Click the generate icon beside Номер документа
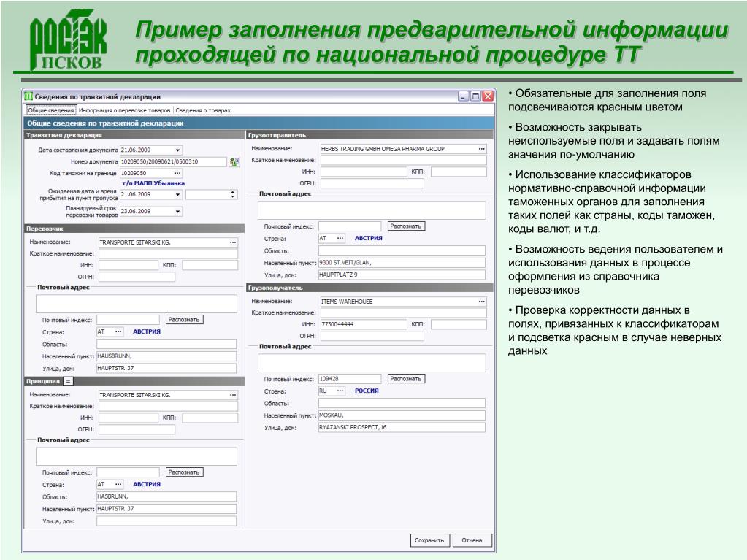This screenshot has height=560, width=747. [234, 162]
